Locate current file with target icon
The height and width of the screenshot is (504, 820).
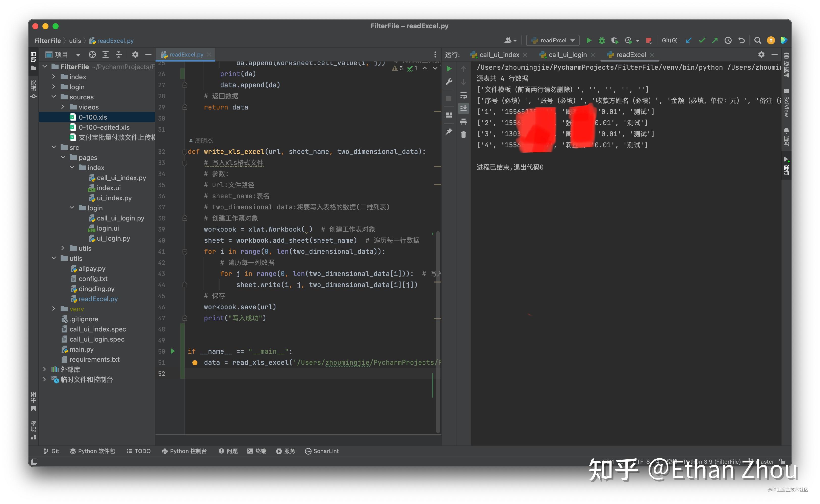tap(92, 54)
